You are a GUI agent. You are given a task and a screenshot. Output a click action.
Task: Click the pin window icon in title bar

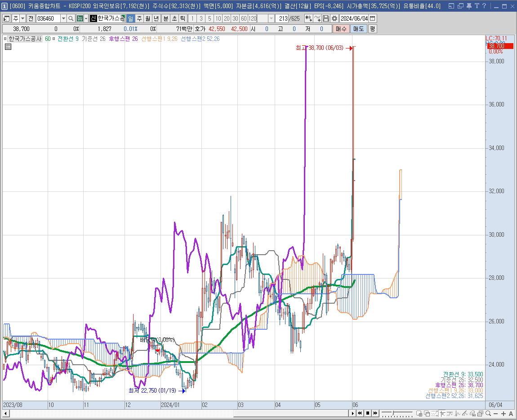(x=469, y=6)
